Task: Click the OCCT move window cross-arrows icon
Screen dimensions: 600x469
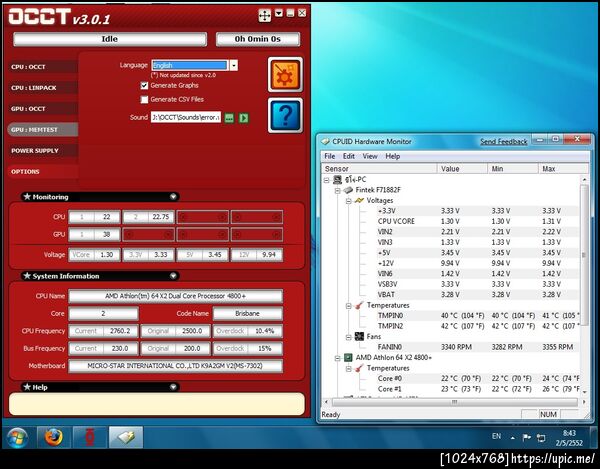Action: pos(264,15)
